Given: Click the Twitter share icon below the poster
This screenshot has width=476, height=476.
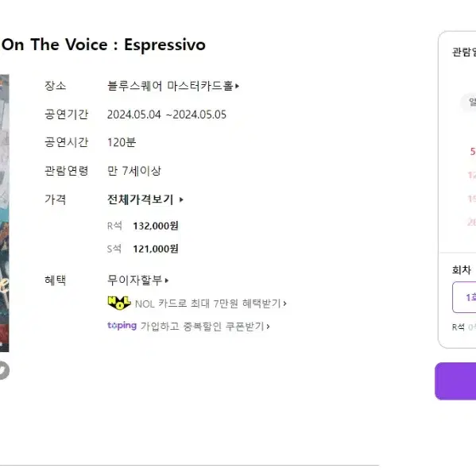Looking at the screenshot, I should (4, 370).
